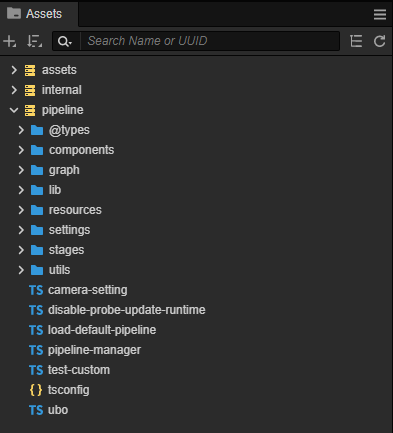Select the resources folder name
Viewport: 393px width, 433px height.
75,210
